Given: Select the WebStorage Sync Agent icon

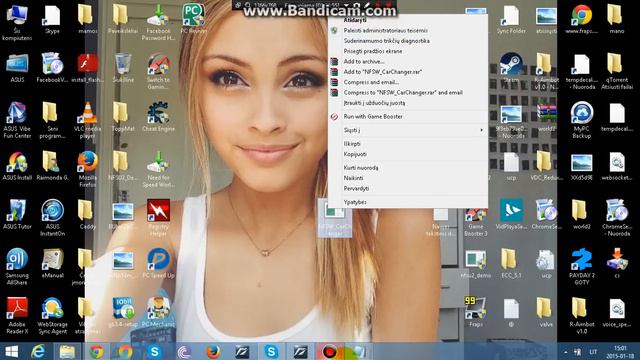Looking at the screenshot, I should click(52, 316).
